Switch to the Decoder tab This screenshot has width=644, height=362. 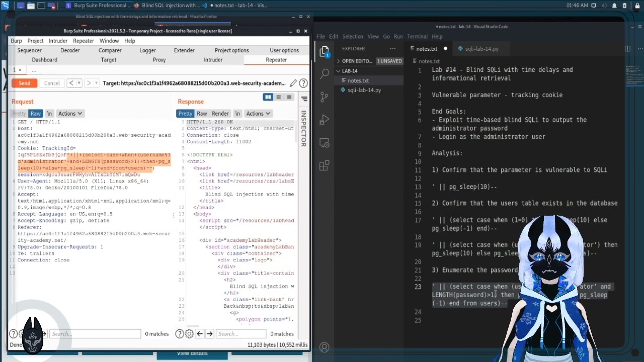click(x=70, y=50)
